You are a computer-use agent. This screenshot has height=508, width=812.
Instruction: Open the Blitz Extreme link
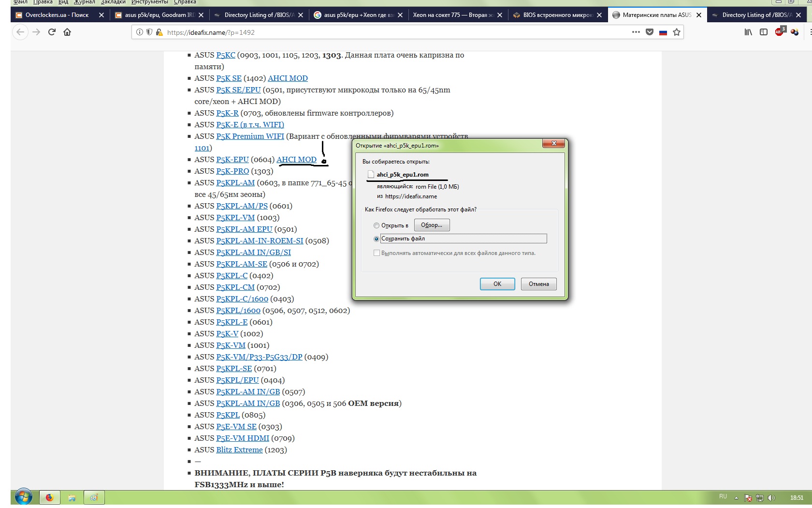point(239,450)
